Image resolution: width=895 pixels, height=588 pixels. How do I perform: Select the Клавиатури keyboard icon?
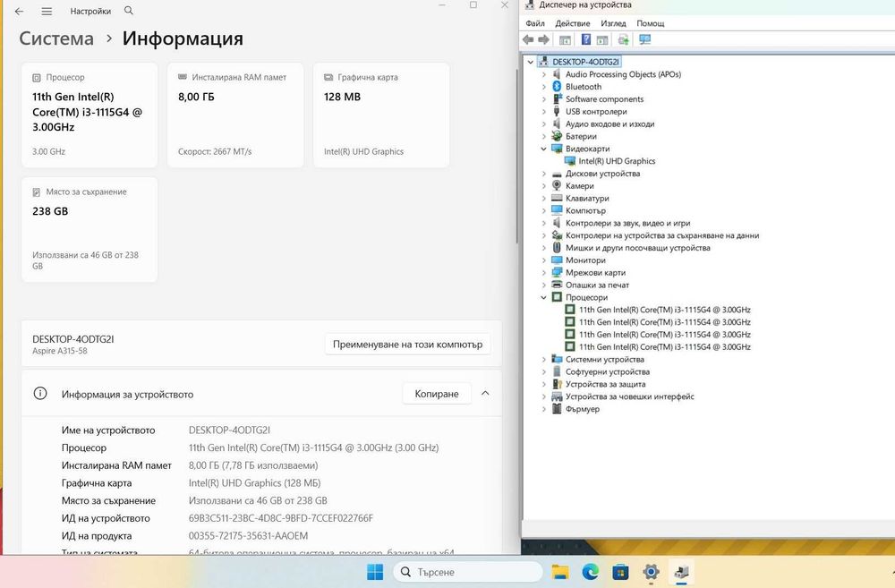[x=557, y=198]
